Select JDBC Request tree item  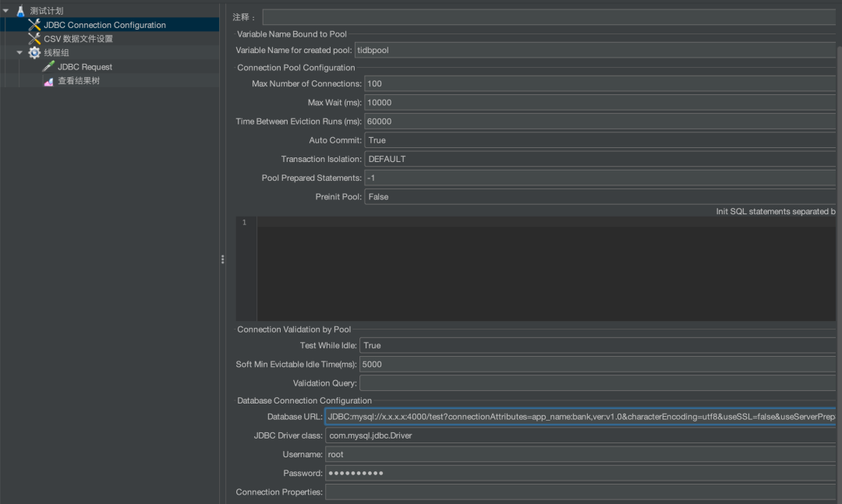click(85, 66)
